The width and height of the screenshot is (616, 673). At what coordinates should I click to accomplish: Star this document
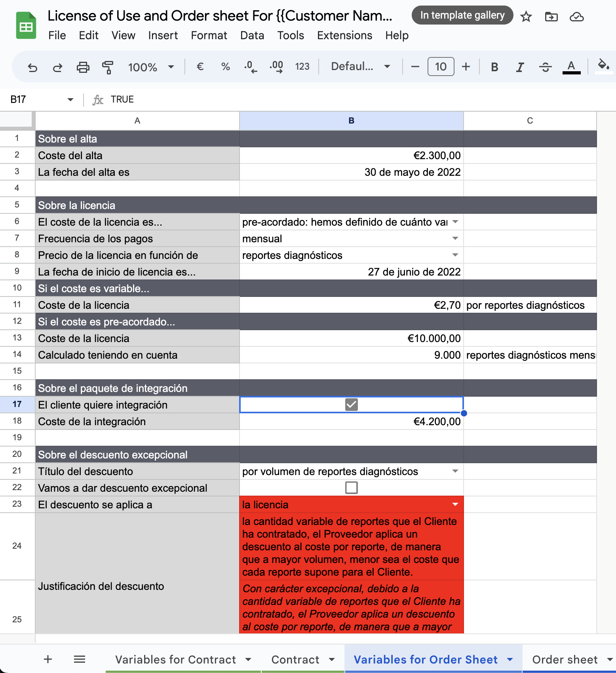(x=526, y=17)
